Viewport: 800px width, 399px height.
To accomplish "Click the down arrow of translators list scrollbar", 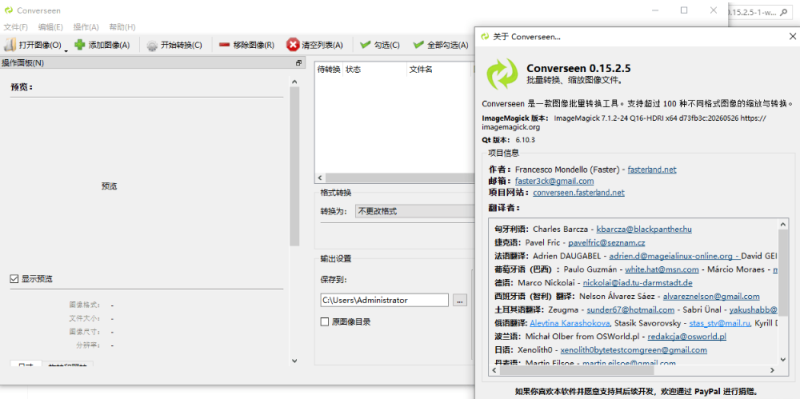I will [783, 360].
